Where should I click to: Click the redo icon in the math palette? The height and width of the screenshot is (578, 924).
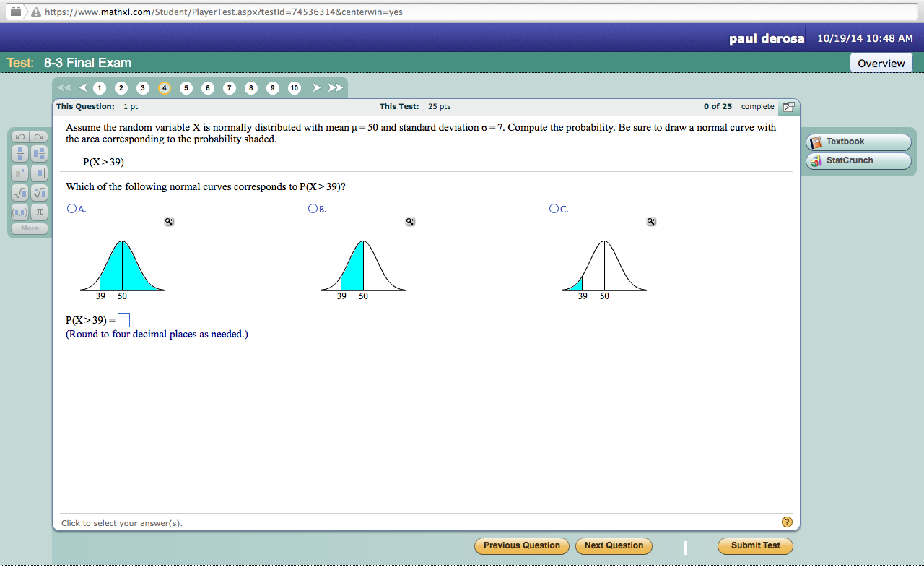click(x=39, y=137)
